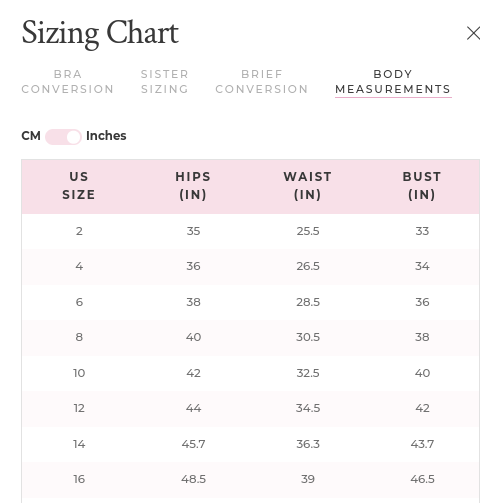Select the US size 8 row
The width and height of the screenshot is (499, 503).
pos(251,337)
